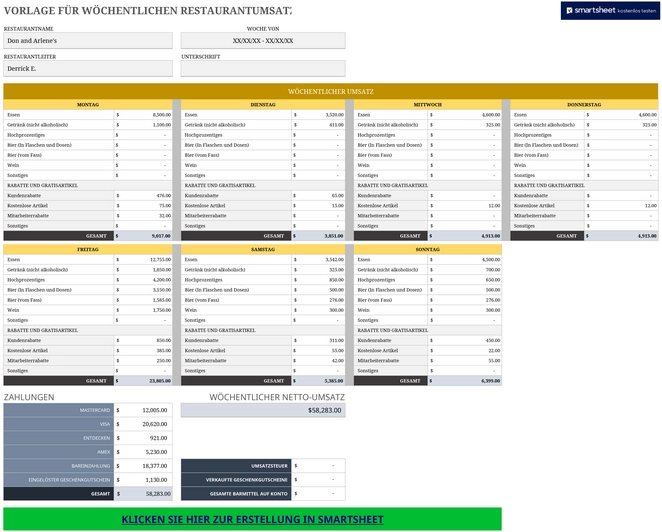Select Zahlungen Gesamt value 58,283.00
Image resolution: width=662 pixels, height=532 pixels.
143,494
